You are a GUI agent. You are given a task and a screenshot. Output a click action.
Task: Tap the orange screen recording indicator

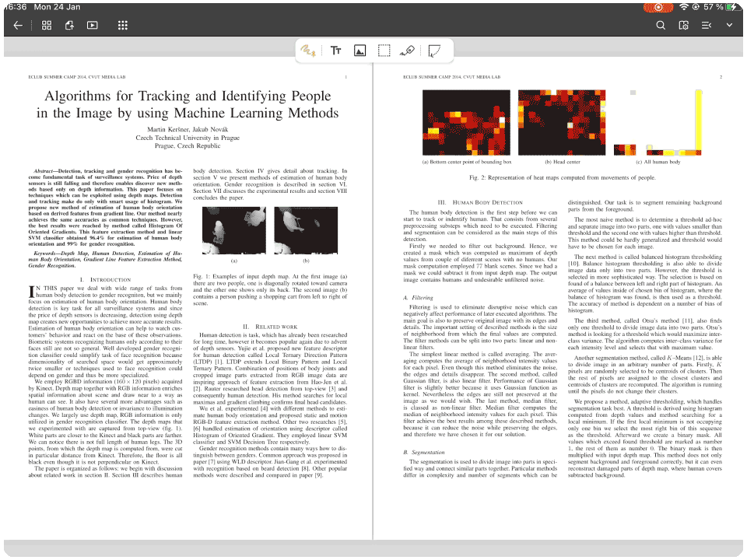(658, 7)
